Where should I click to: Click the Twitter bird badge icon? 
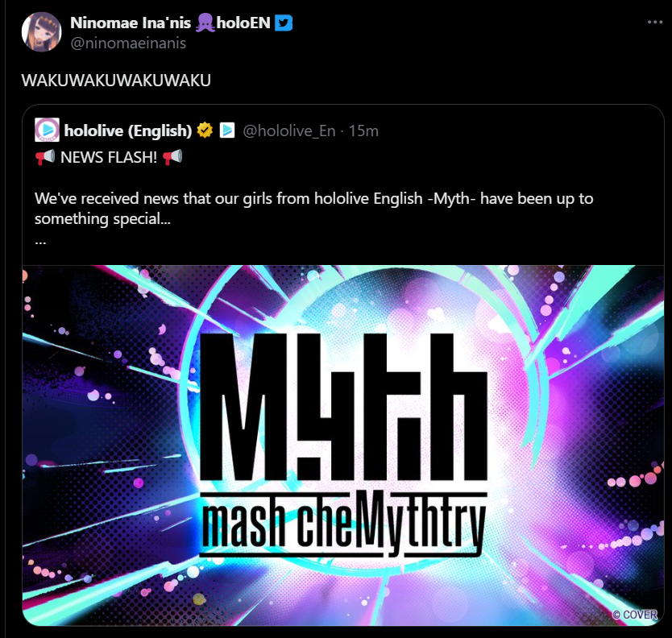pos(284,23)
